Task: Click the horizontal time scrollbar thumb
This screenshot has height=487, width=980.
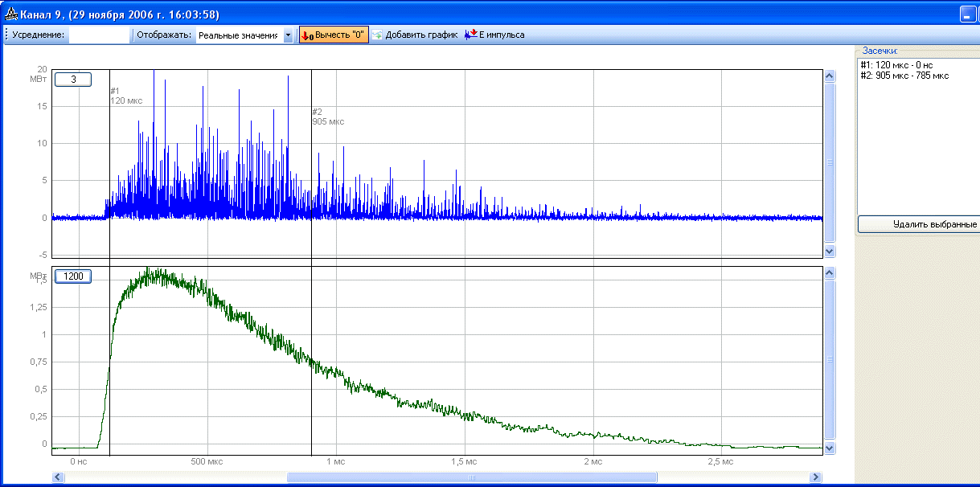Action: (472, 477)
